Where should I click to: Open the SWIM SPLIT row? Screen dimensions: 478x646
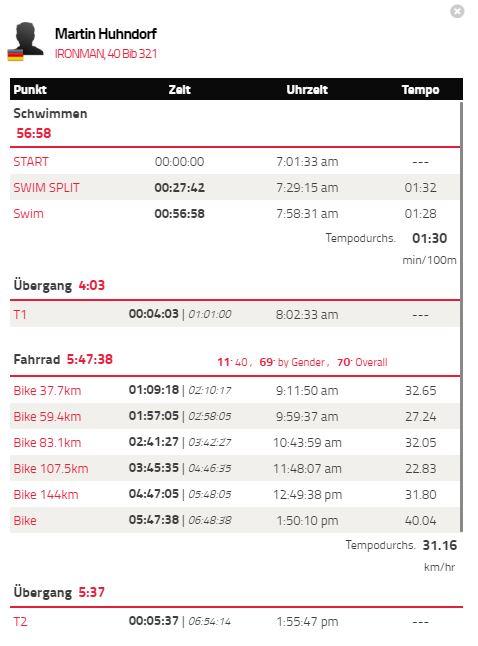234,187
